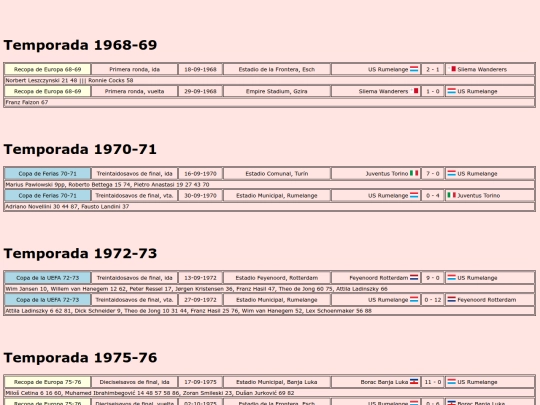This screenshot has width=540, height=405.
Task: Click 'Estadio de la Frontera, Esch' cell
Action: coord(277,69)
